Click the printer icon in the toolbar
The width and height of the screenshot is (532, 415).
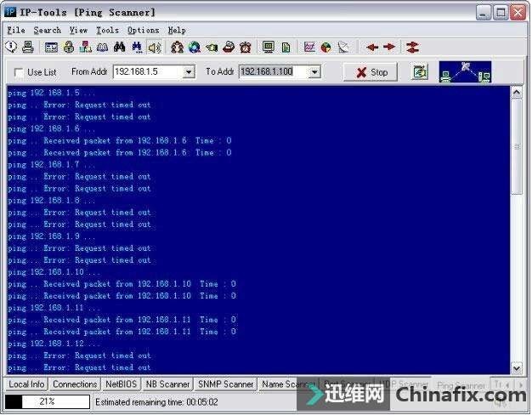pyautogui.click(x=27, y=47)
